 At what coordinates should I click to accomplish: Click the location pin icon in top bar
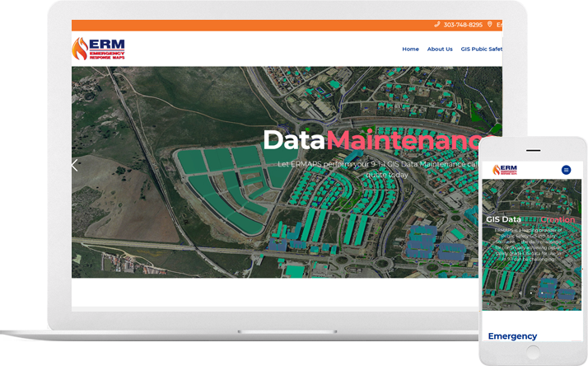point(490,25)
